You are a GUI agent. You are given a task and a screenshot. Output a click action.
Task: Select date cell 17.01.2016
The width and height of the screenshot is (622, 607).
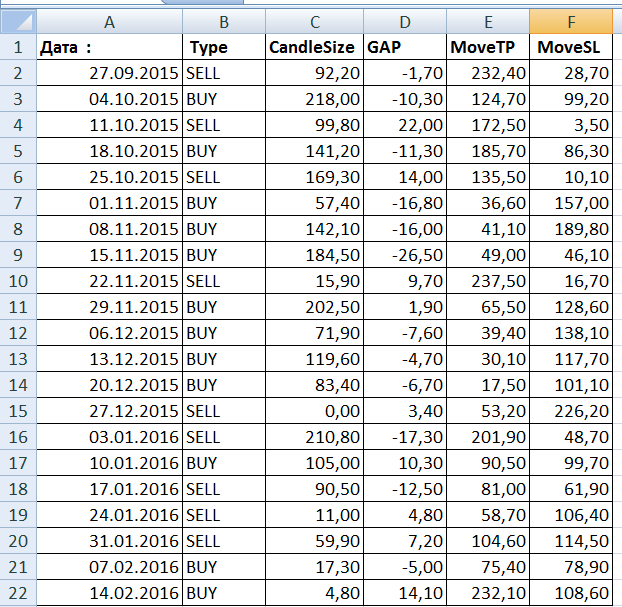(x=109, y=489)
